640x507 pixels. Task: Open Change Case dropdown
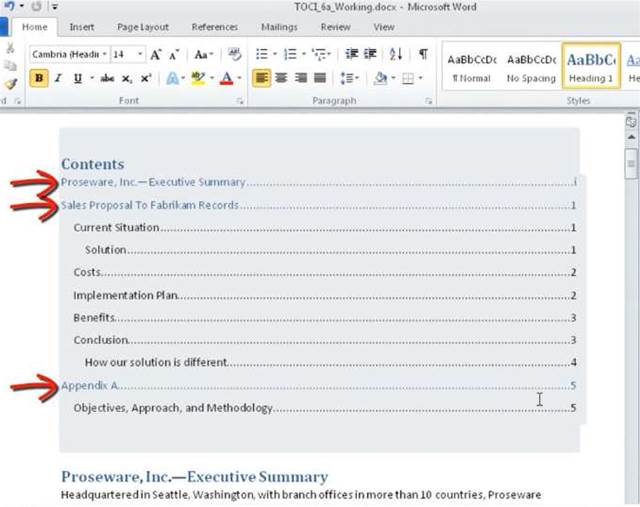(204, 54)
